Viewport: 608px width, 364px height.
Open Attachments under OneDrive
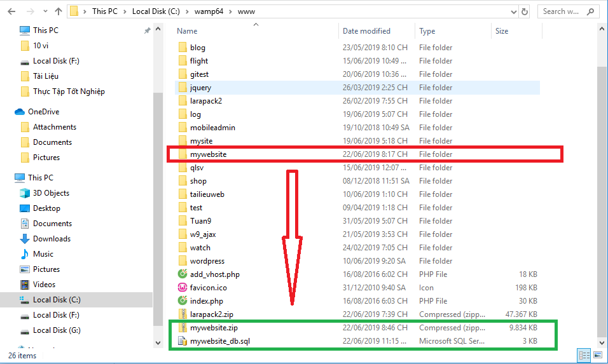coord(54,127)
